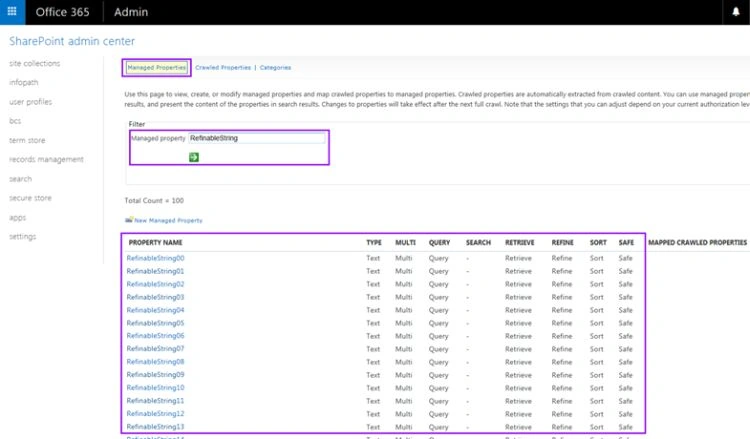Open the bcs section
Screen dimensions: 750x439
point(15,121)
